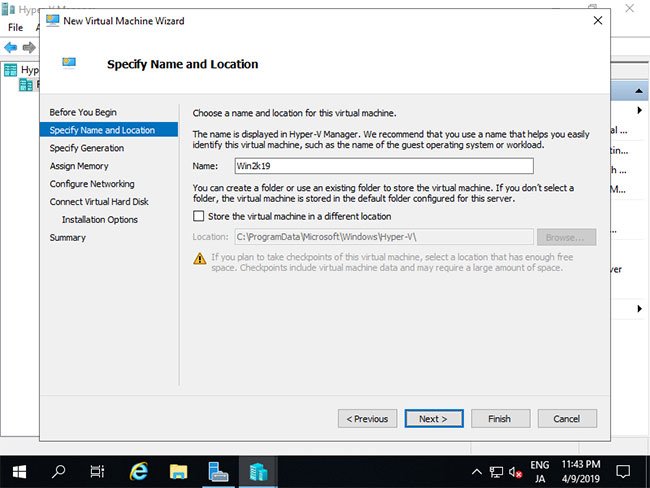This screenshot has width=650, height=488.
Task: Open the Installation Options step
Action: [x=100, y=220]
